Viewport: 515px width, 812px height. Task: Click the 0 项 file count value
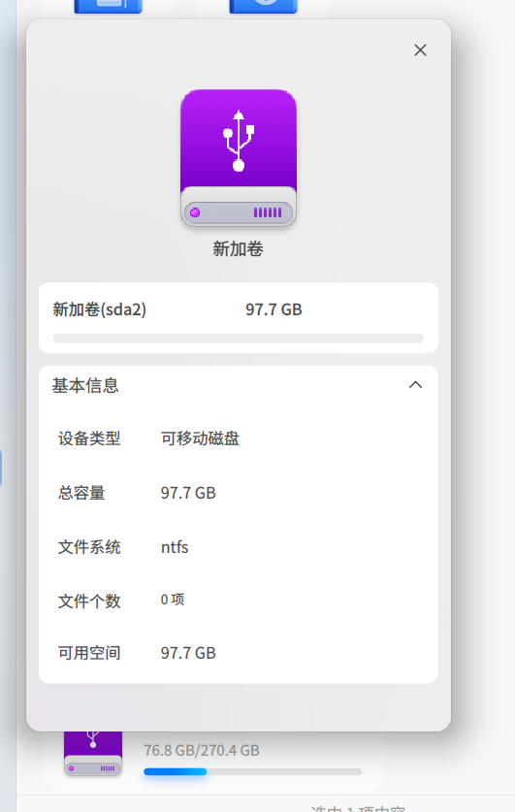pos(173,600)
